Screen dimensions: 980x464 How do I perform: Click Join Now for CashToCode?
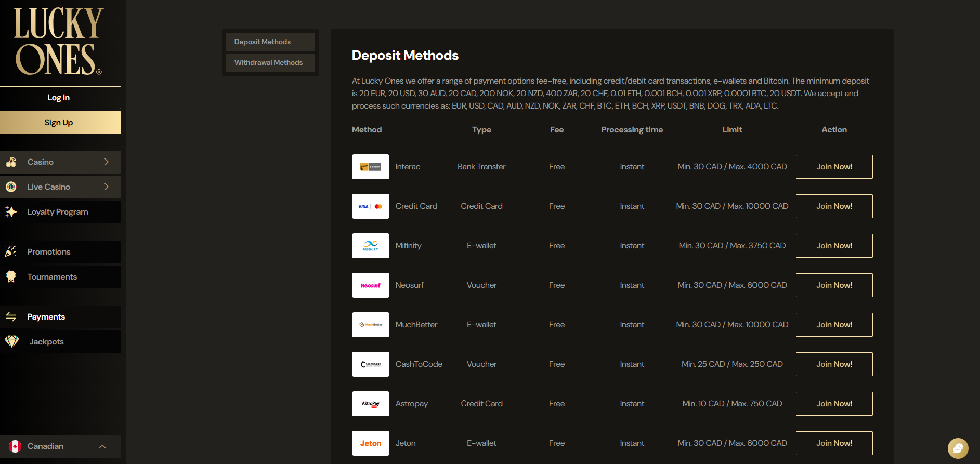834,364
